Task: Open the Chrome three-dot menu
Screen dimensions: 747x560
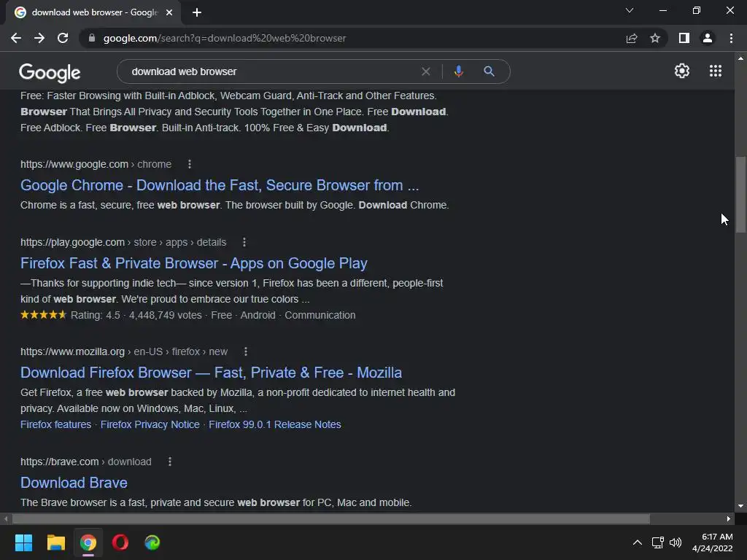Action: [x=731, y=38]
